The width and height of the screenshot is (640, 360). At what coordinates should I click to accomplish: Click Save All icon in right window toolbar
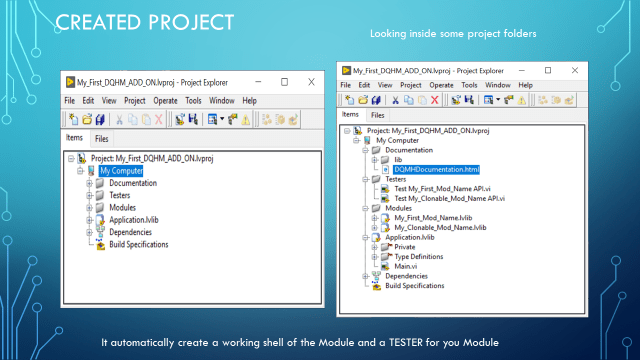376,100
